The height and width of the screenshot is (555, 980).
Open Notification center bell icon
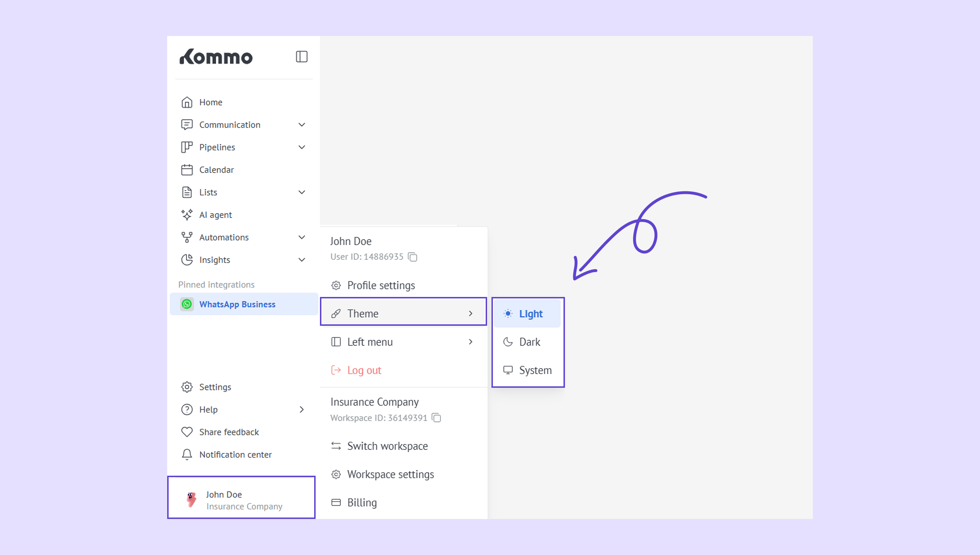tap(187, 454)
